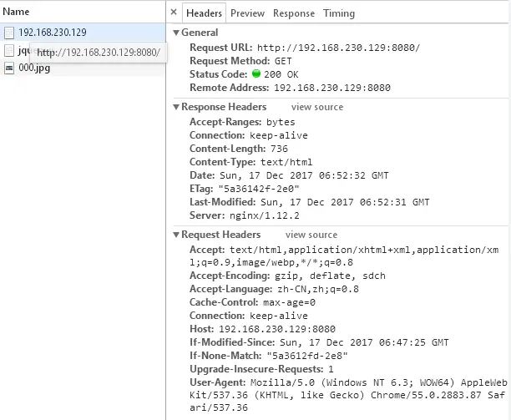Collapse the General section triangle
511x420 pixels.
point(176,33)
